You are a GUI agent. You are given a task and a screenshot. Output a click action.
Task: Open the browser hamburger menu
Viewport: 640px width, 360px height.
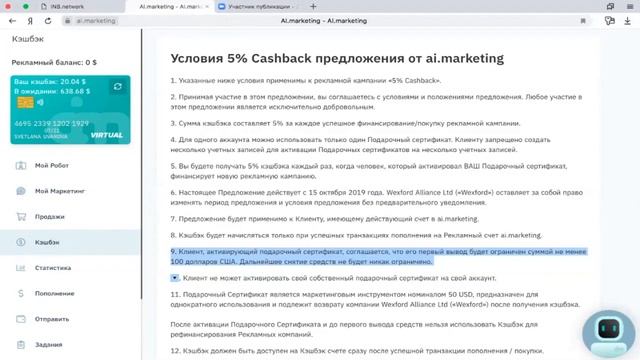(x=630, y=7)
